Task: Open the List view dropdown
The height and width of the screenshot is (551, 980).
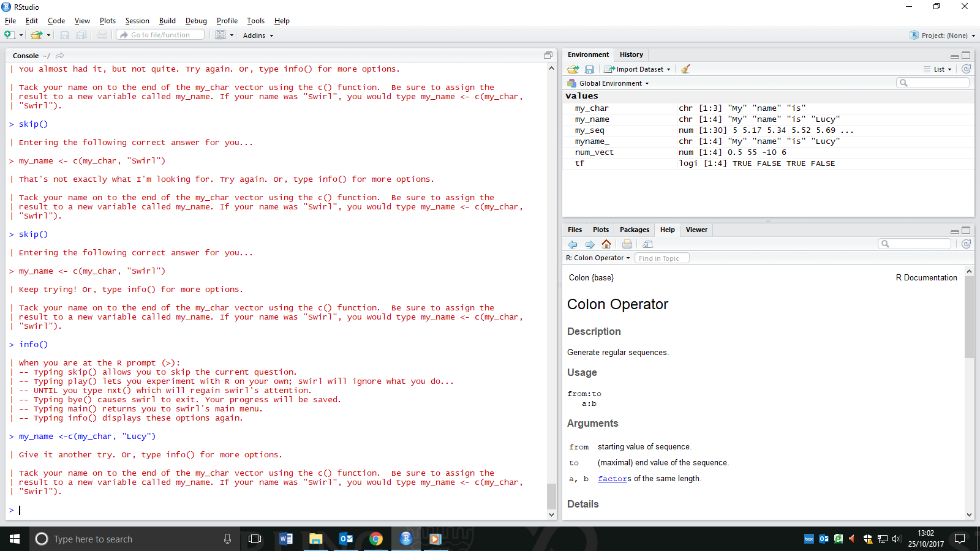Action: [938, 69]
